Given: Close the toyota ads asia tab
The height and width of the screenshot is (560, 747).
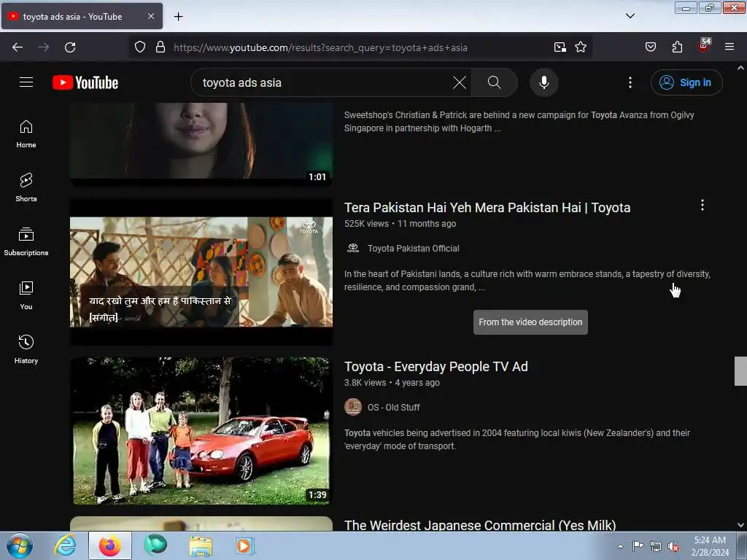Looking at the screenshot, I should [150, 16].
